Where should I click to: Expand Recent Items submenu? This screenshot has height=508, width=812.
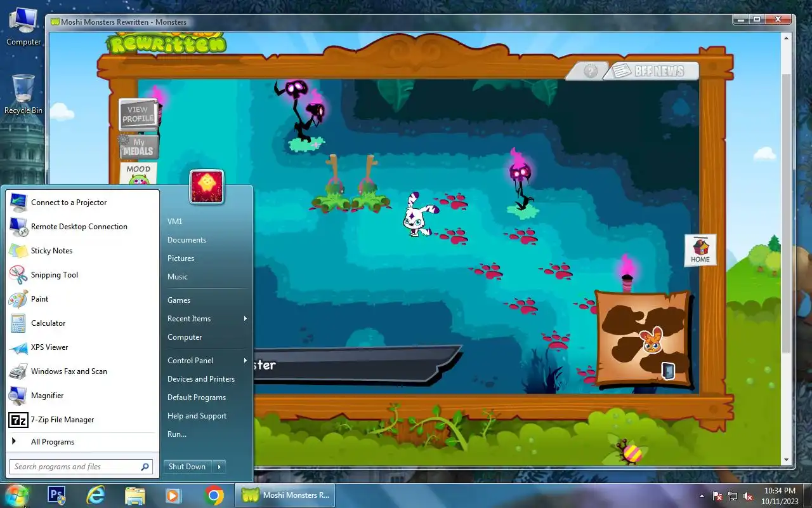[x=207, y=319]
